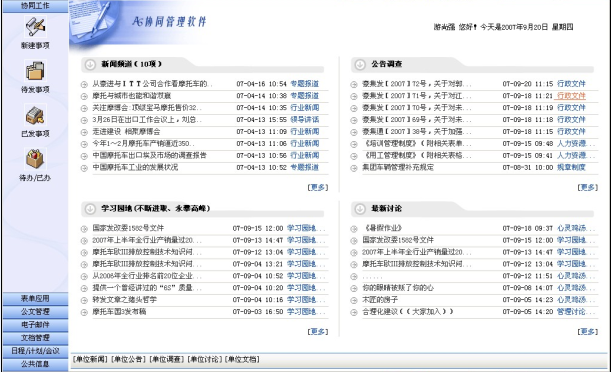The height and width of the screenshot is (372, 611).
Task: Open discussion 木匠的房子
Action: [380, 300]
